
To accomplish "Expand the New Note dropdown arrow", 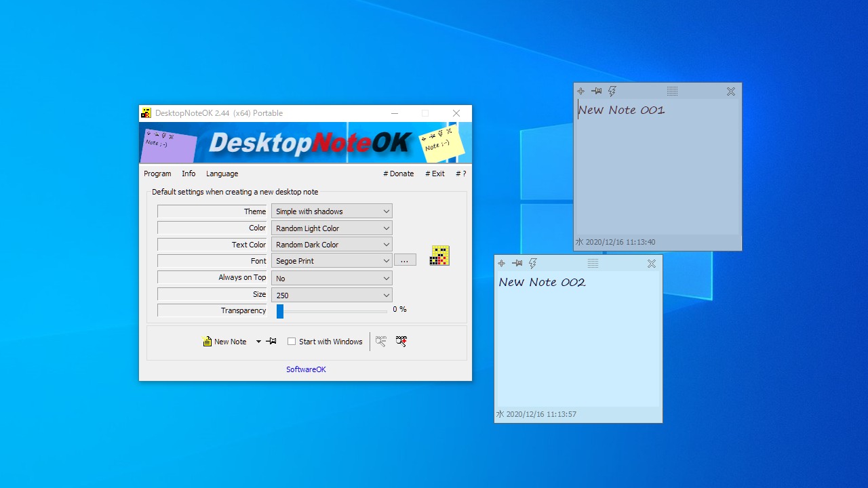I will coord(258,342).
